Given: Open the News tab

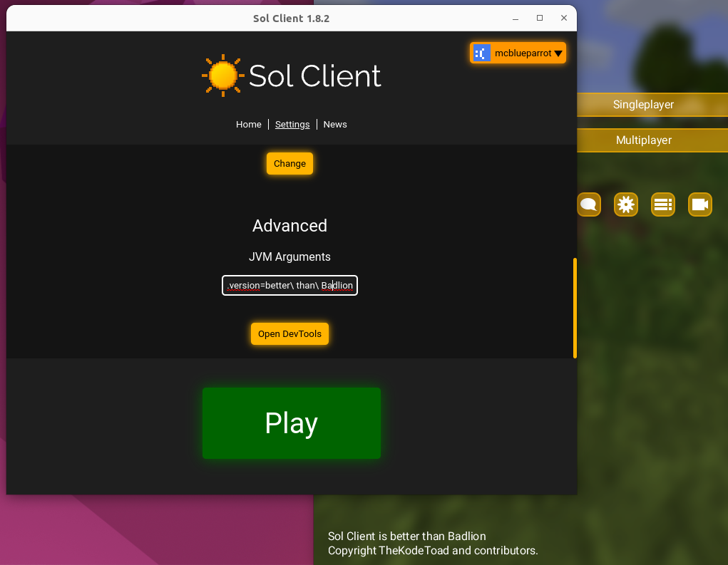Looking at the screenshot, I should 334,124.
